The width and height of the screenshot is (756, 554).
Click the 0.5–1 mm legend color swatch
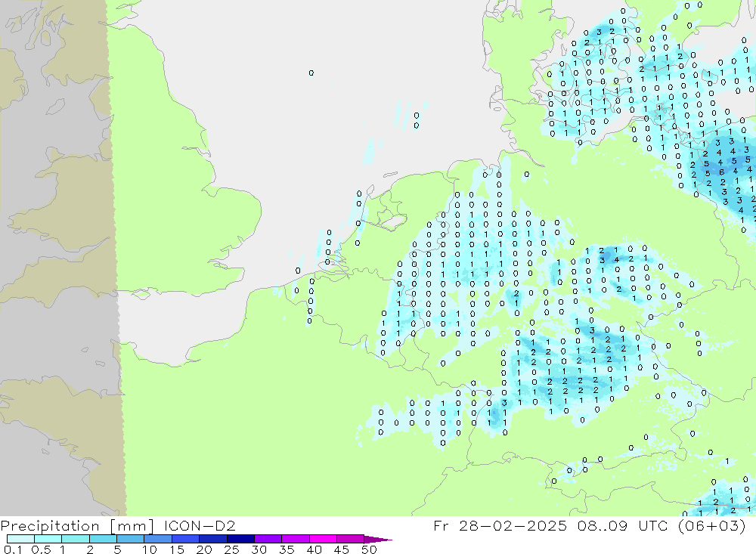(48, 539)
